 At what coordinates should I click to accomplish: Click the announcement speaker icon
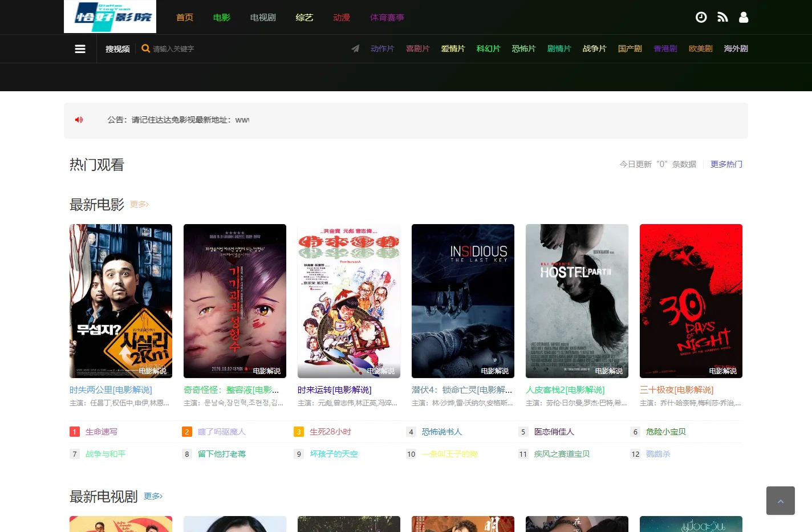pos(79,120)
